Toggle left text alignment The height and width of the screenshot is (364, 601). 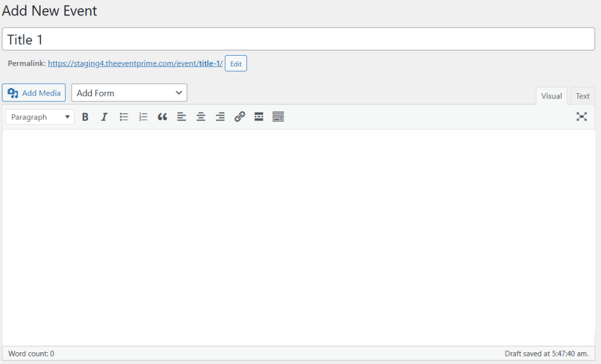(x=181, y=117)
